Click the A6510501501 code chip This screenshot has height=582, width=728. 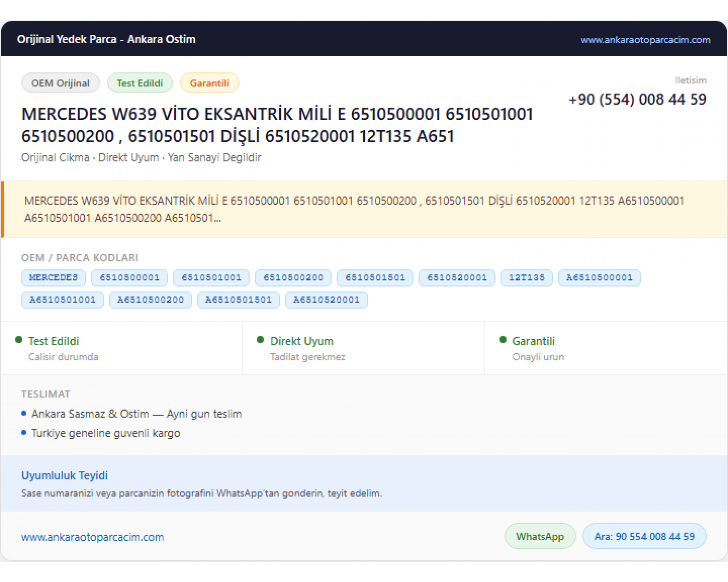pos(238,300)
